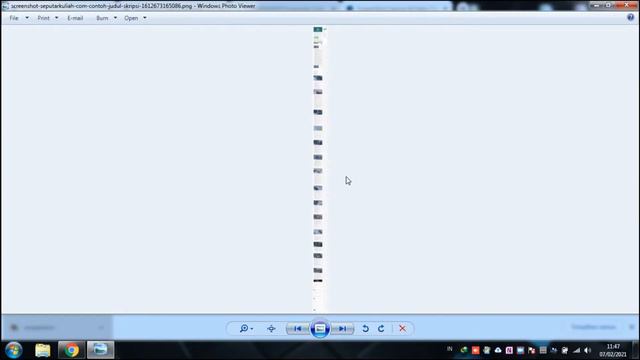
Task: Click the cloud tray icon
Action: (498, 350)
